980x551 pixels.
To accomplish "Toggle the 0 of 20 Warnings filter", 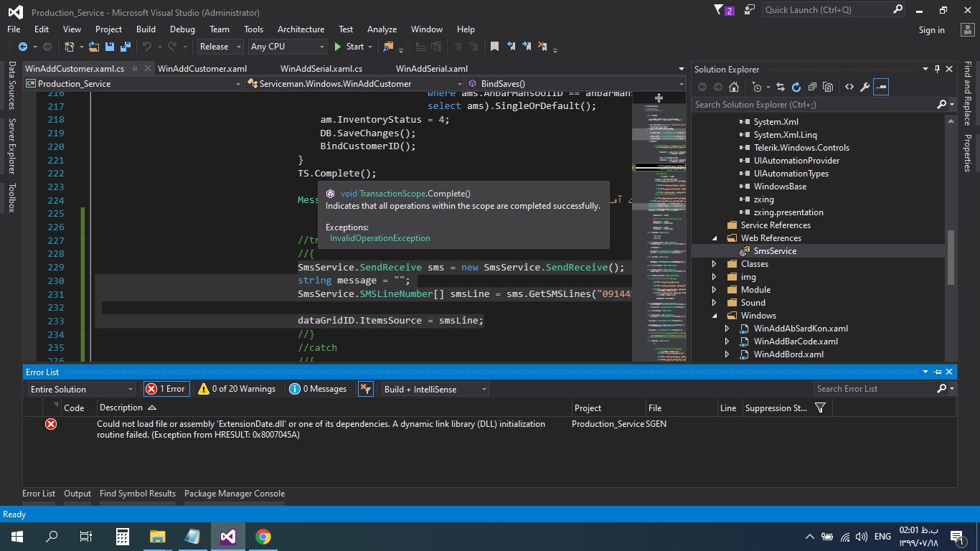I will (x=237, y=389).
